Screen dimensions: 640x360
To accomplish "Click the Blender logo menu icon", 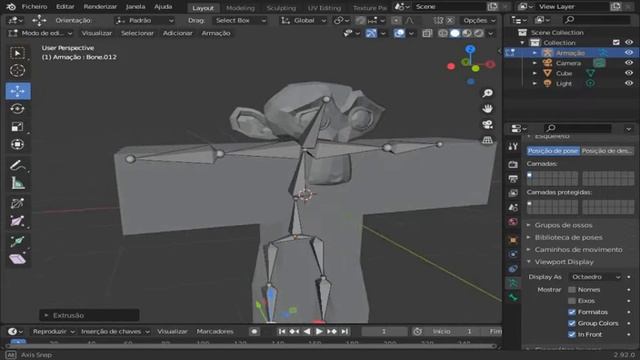I will click(x=11, y=7).
